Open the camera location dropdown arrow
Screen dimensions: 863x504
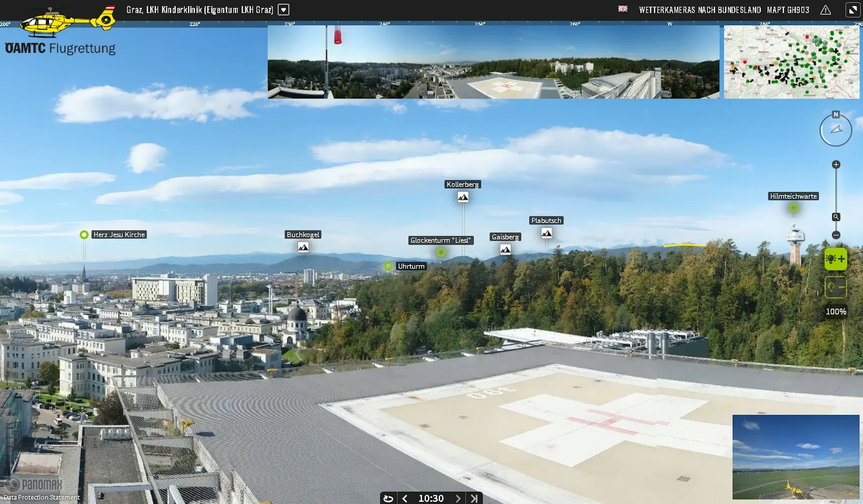click(283, 10)
